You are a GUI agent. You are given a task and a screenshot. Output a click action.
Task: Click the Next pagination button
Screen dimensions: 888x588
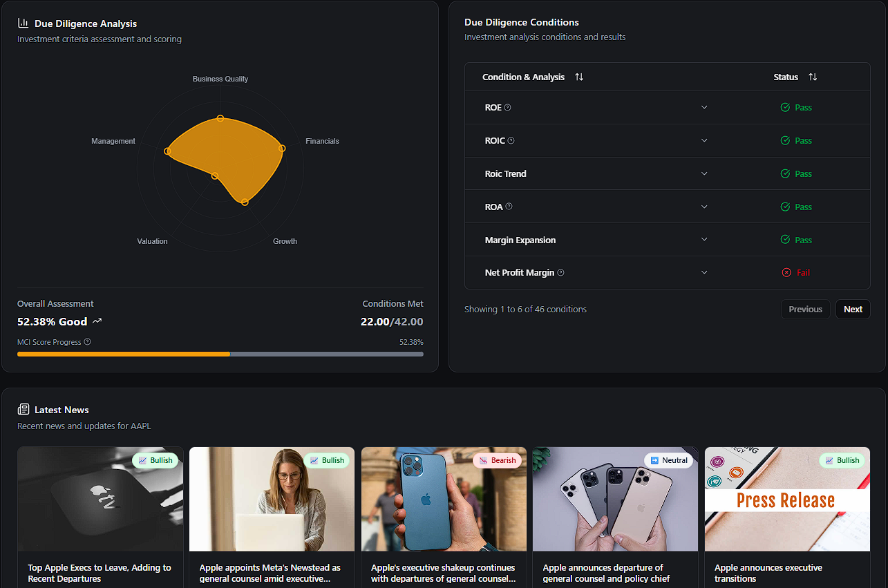(853, 309)
